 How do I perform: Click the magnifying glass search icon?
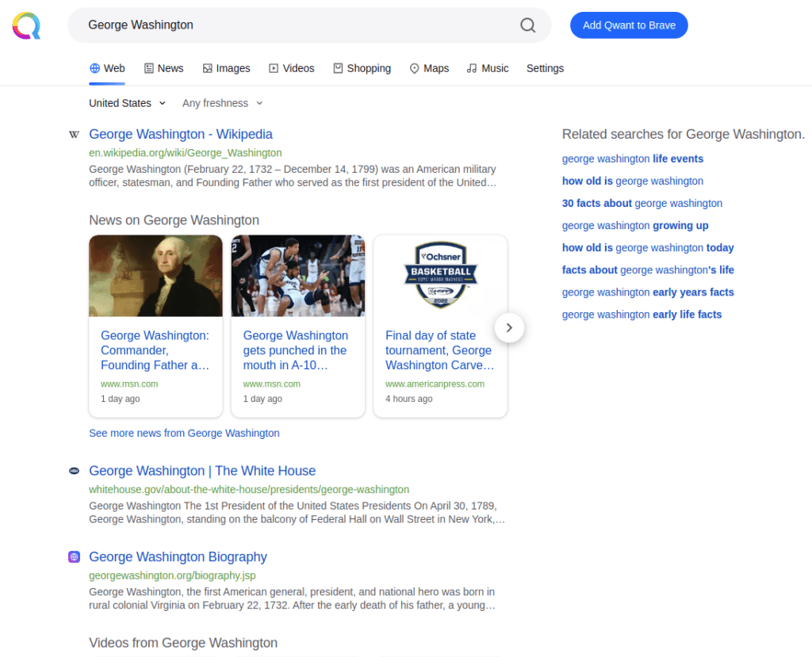(527, 25)
